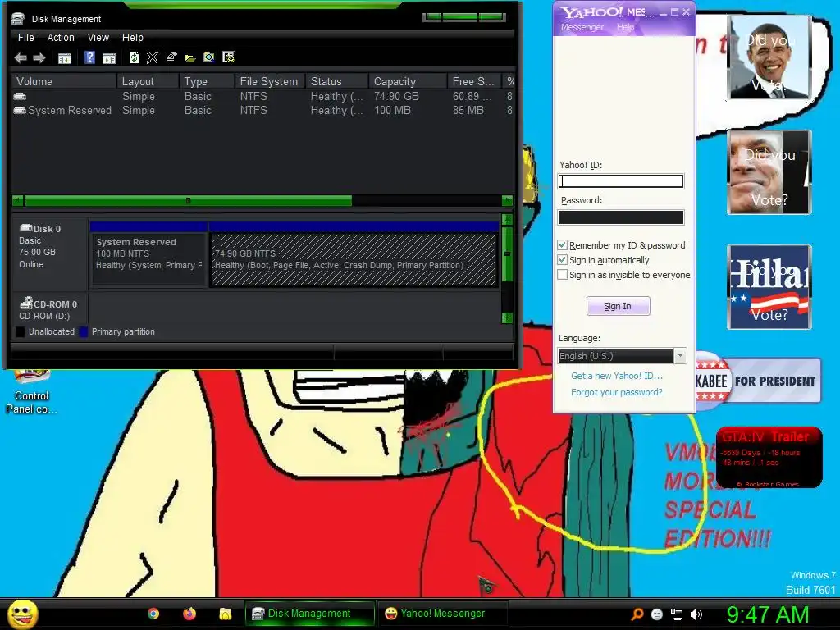Click Get a new Yahoo! ID link
This screenshot has height=630, width=840.
pos(617,376)
